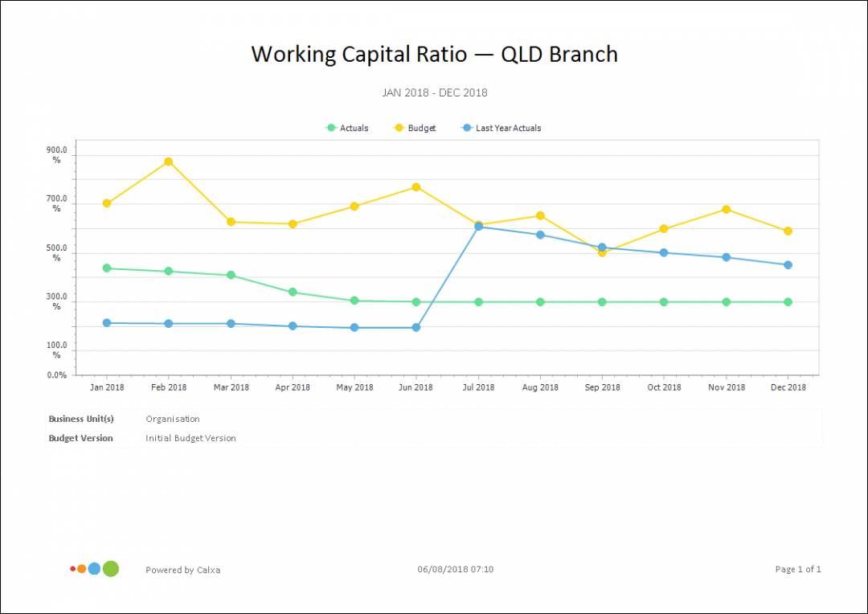Click the Budget legend label
The height and width of the screenshot is (614, 868).
(422, 128)
